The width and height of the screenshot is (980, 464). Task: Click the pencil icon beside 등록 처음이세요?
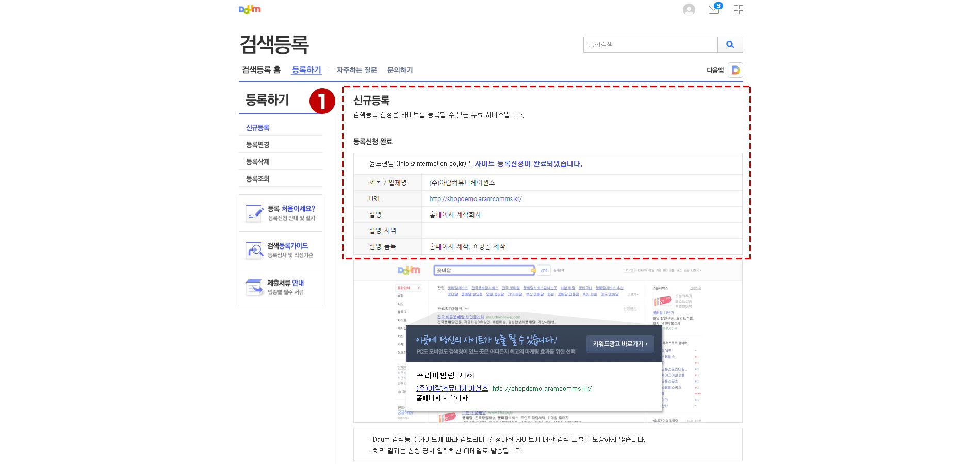[x=255, y=213]
